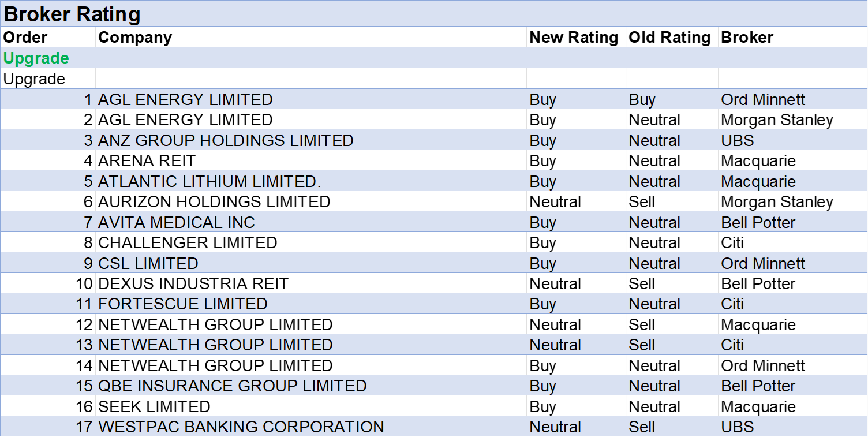Select the NETWEALTH GROUP LIMITED cell
Image resolution: width=868 pixels, height=437 pixels.
tap(215, 345)
